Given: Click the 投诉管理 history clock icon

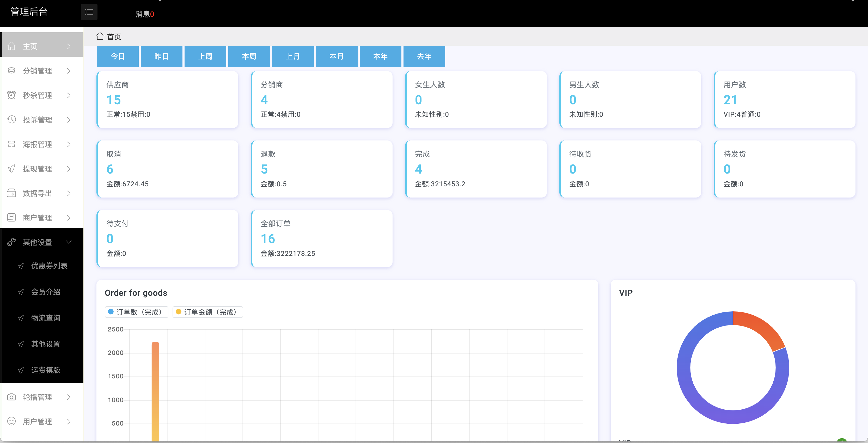Looking at the screenshot, I should pyautogui.click(x=11, y=120).
